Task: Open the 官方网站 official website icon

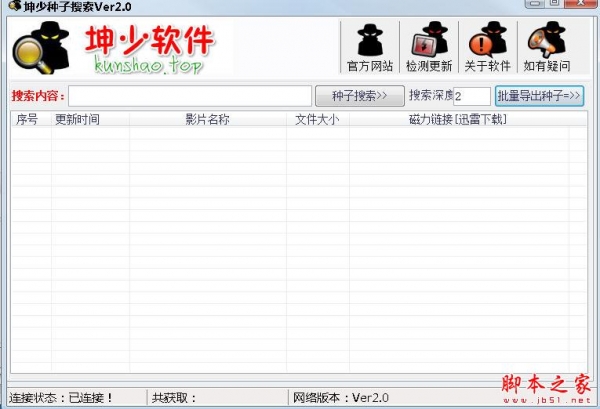Action: pyautogui.click(x=370, y=47)
